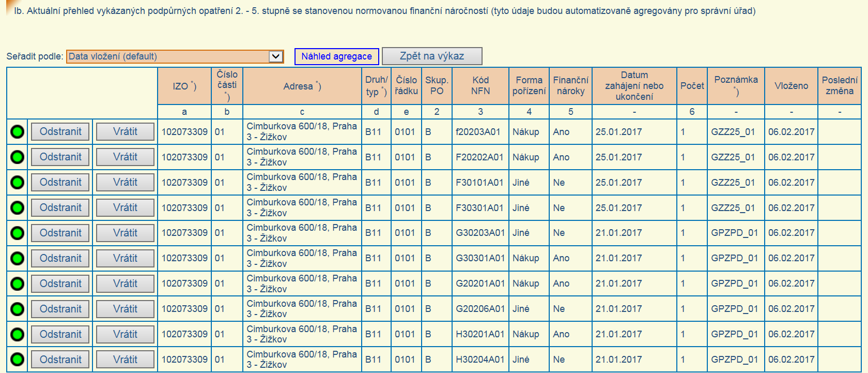
Task: Click the Skup. PO column header
Action: click(437, 86)
